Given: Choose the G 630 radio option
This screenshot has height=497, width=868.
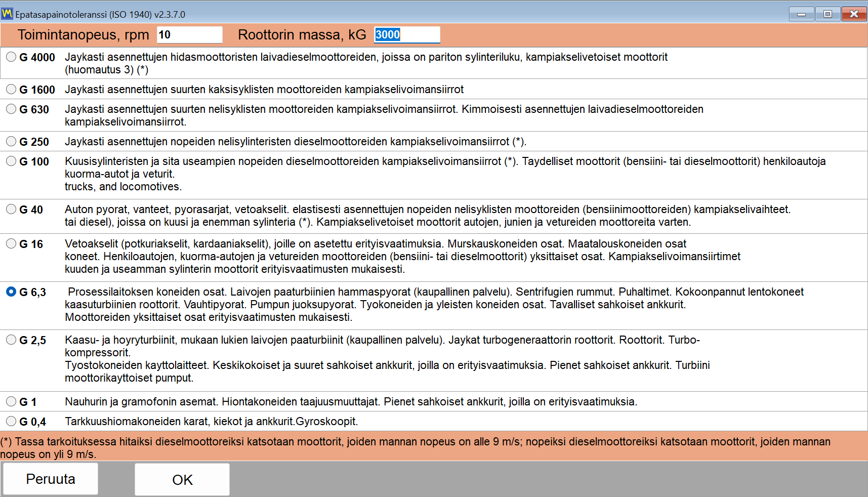Looking at the screenshot, I should pos(11,109).
